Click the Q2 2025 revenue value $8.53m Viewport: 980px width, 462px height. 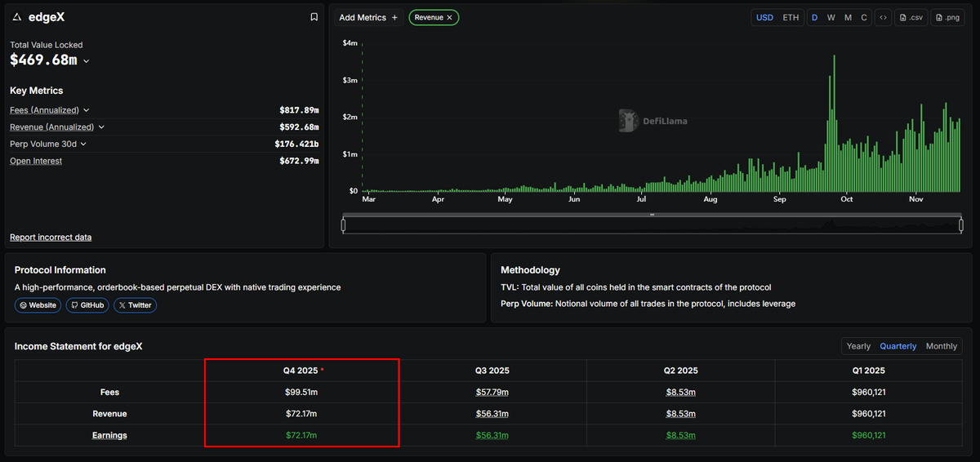[x=681, y=414]
